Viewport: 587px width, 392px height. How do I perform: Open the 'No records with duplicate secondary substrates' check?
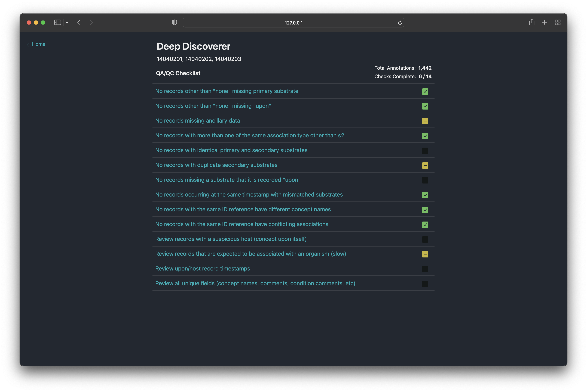click(216, 165)
